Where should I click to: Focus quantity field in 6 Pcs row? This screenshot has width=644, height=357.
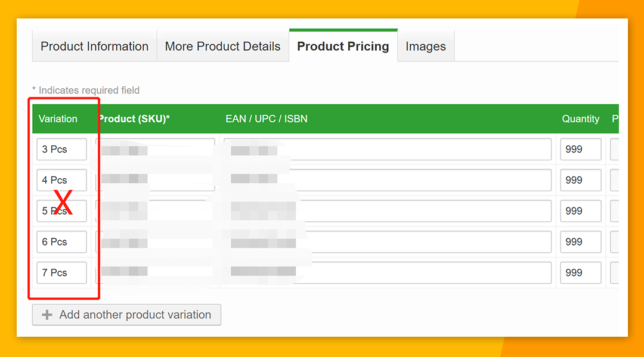[x=580, y=242]
